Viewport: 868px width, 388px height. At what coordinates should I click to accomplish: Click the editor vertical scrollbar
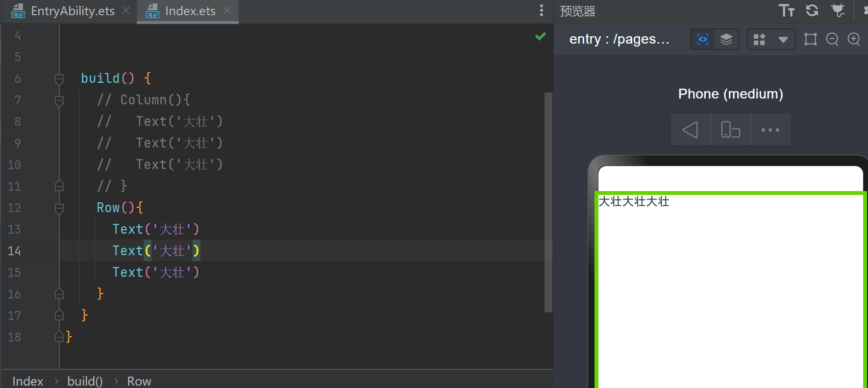click(548, 202)
